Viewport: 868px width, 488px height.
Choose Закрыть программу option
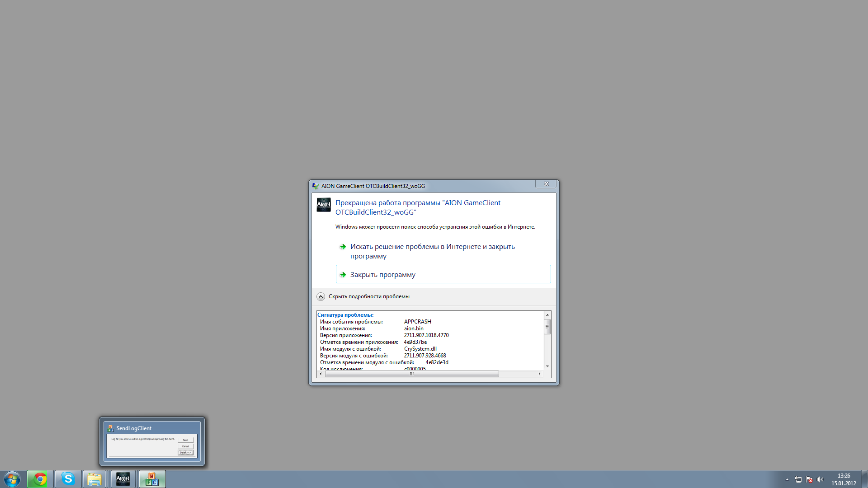(443, 274)
